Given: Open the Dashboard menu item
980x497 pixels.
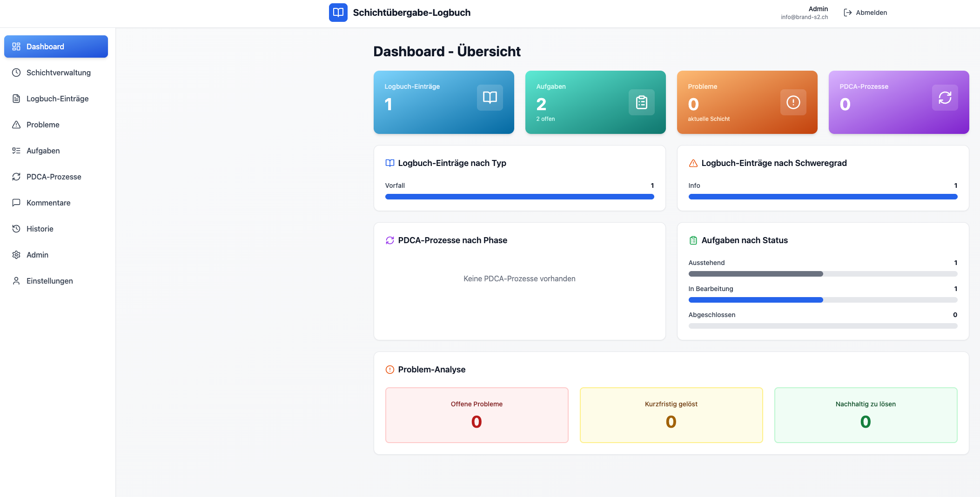Looking at the screenshot, I should [x=56, y=46].
